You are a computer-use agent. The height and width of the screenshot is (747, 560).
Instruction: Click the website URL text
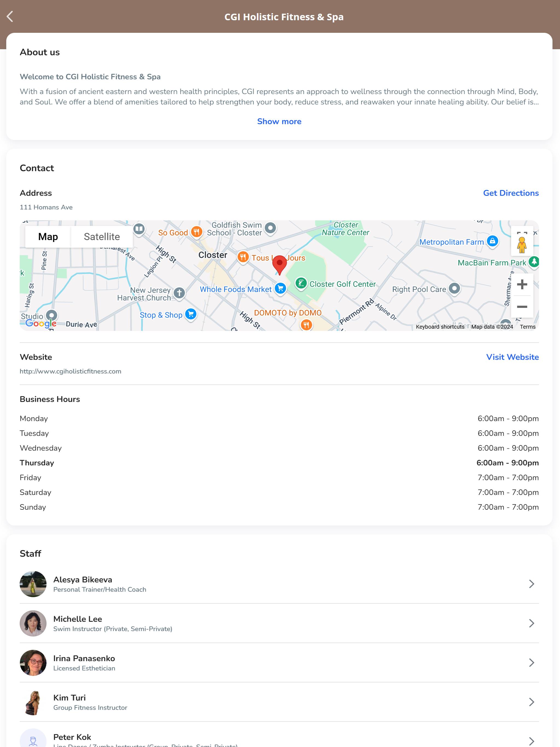point(70,372)
